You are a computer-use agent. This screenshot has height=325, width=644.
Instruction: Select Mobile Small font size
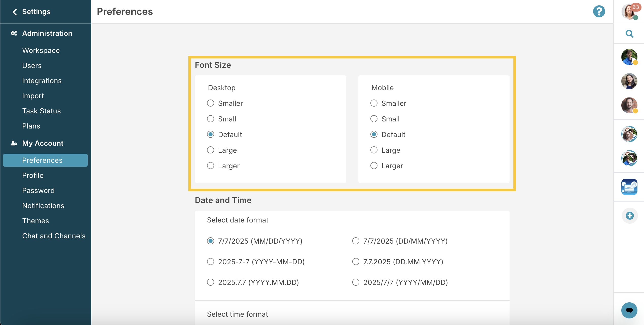(x=374, y=119)
